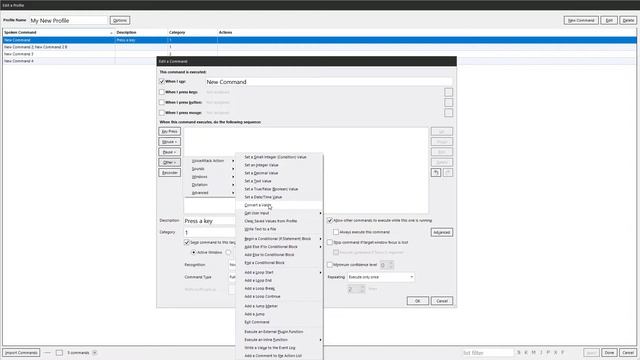This screenshot has width=640, height=360.
Task: Expand 'Begin a Conditional (If Statement) Block' submenu
Action: [279, 239]
